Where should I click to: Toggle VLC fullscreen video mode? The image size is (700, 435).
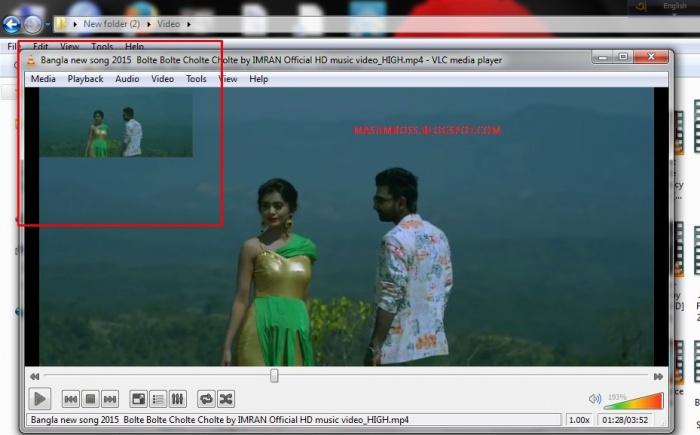[x=138, y=399]
